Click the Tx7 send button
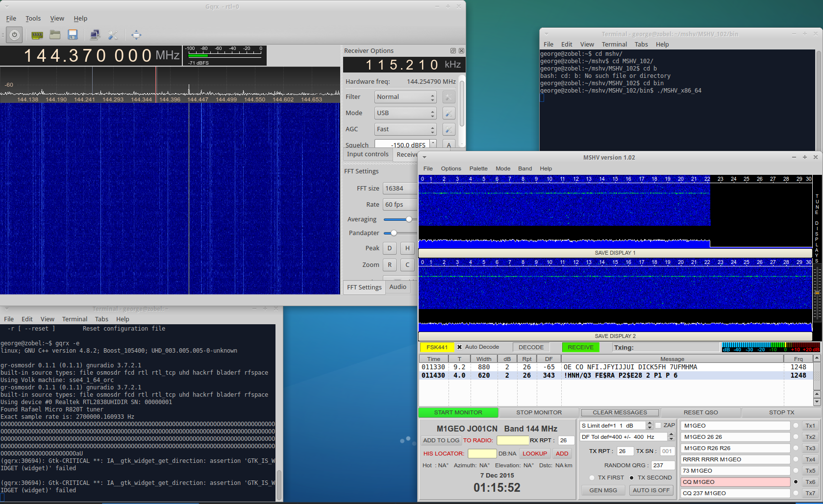823x504 pixels. click(x=810, y=493)
